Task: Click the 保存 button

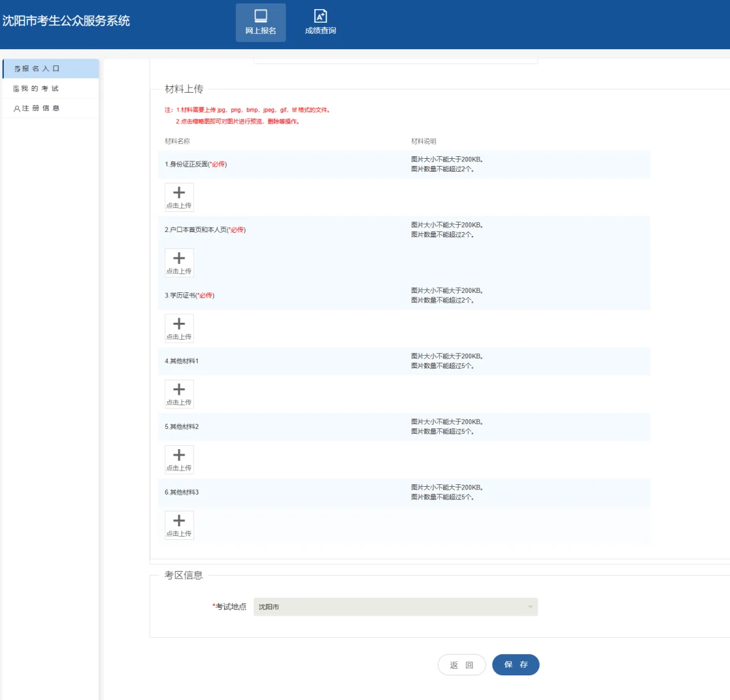Action: 516,664
